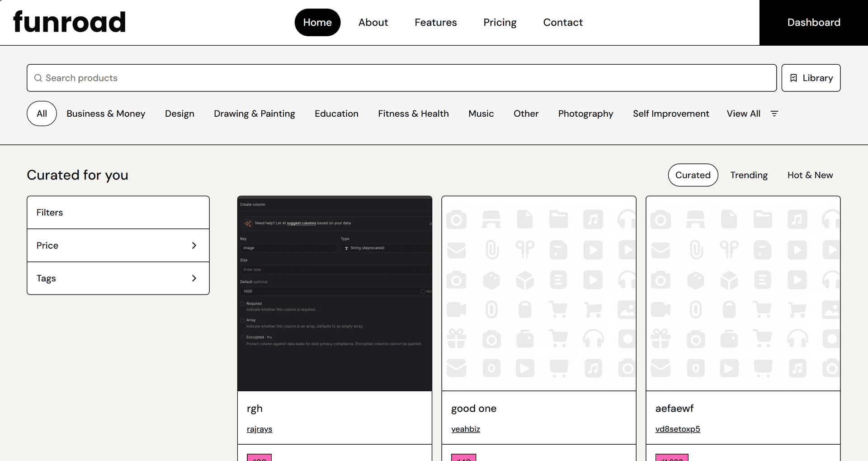Screen dimensions: 868x461
Task: Click the bookmark icon in Library
Action: point(793,78)
